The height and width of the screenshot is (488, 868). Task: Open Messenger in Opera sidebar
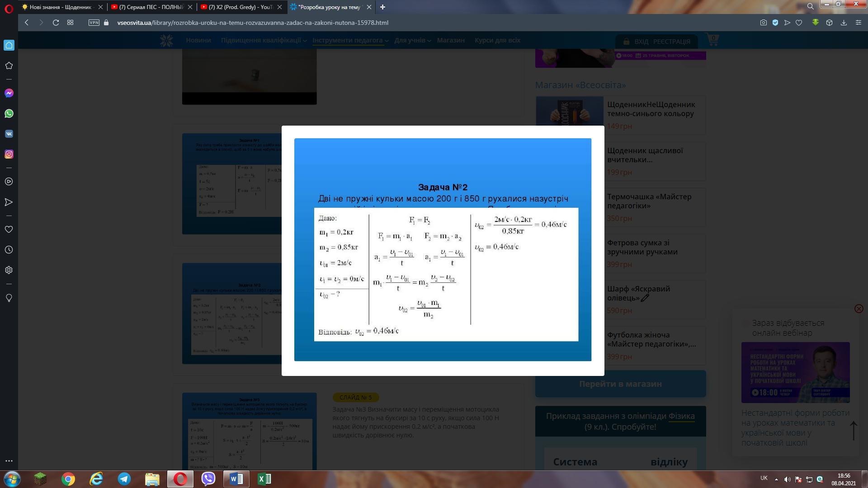(x=9, y=93)
